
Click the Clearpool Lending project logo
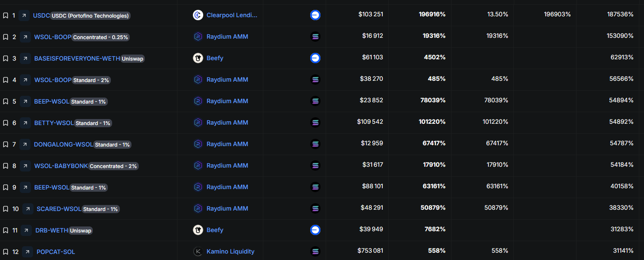(198, 15)
